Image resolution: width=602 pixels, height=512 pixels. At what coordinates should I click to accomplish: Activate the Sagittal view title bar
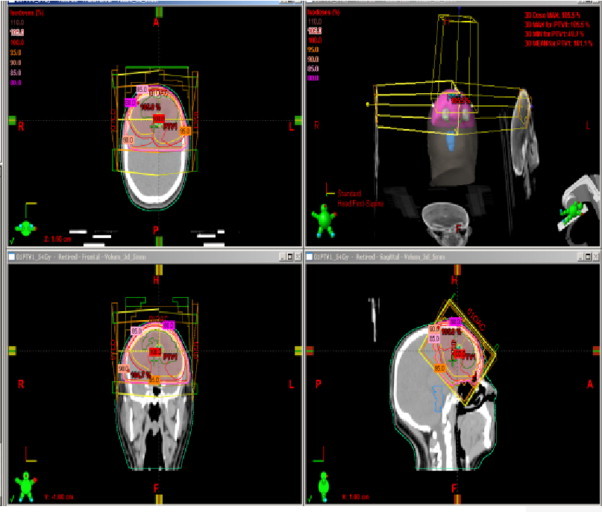pyautogui.click(x=450, y=258)
